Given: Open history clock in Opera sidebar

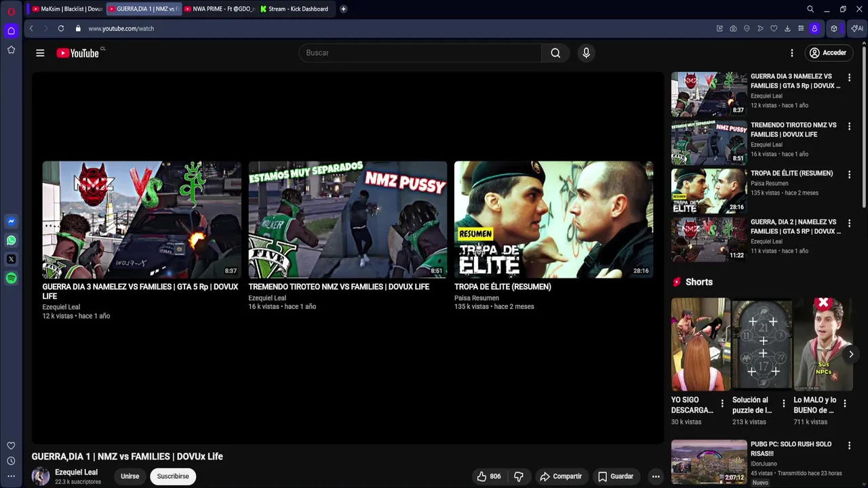Looking at the screenshot, I should [x=11, y=461].
